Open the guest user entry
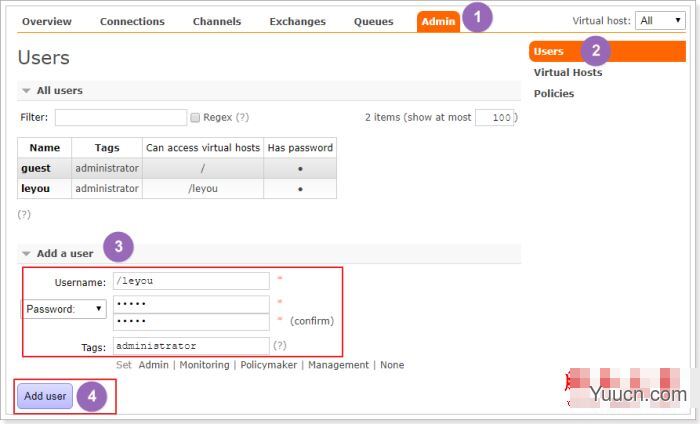 pos(36,168)
